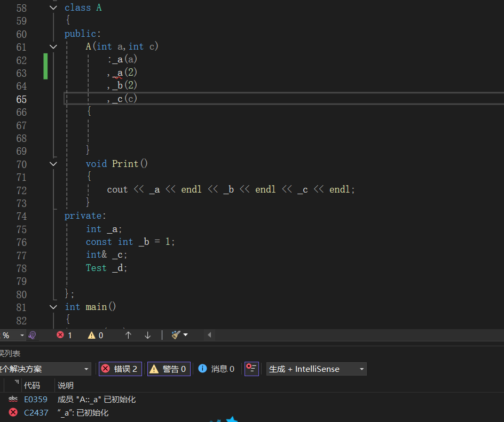Click the warning count triangle indicator
Screen dimensions: 504x422
pos(96,335)
